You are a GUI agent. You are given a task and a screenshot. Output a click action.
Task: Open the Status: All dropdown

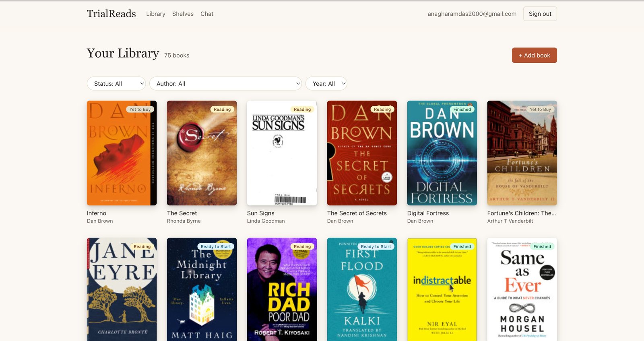(116, 83)
